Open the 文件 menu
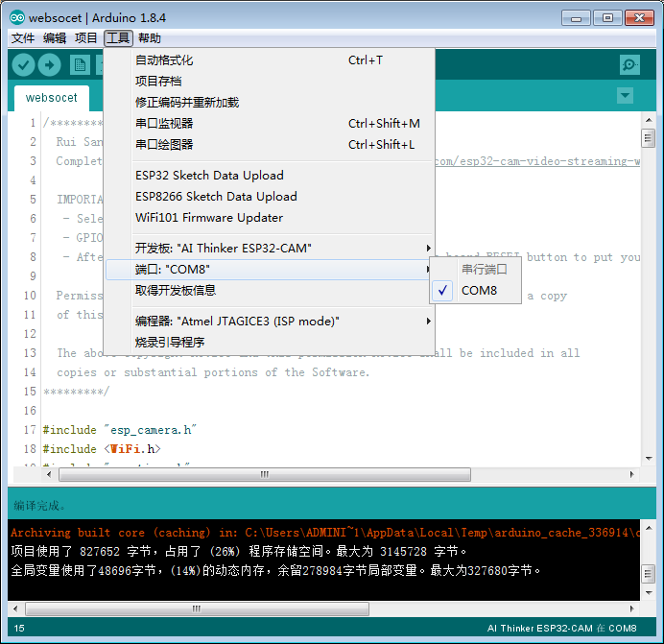Image resolution: width=664 pixels, height=644 pixels. [x=23, y=38]
